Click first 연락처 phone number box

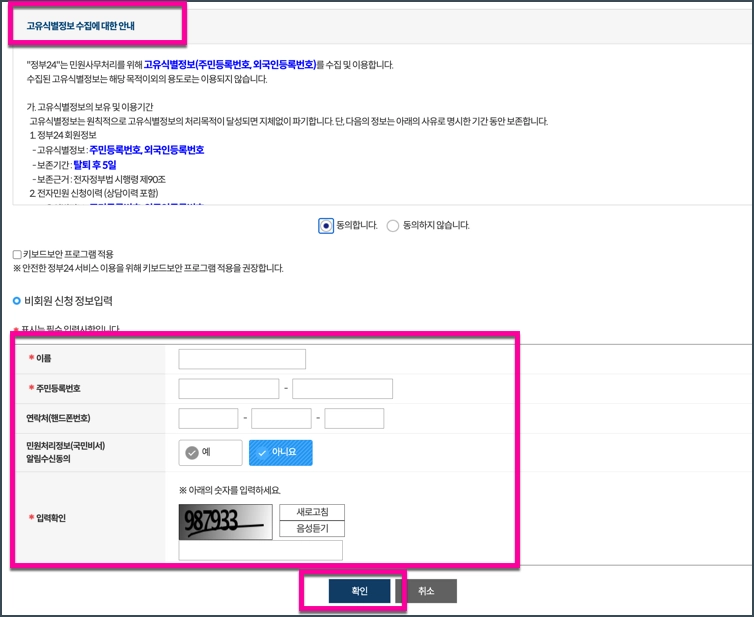208,418
